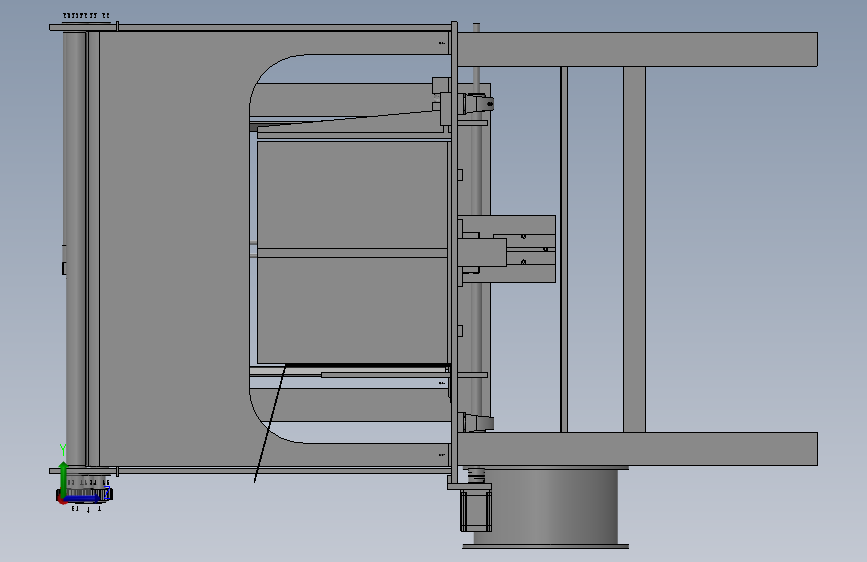
Task: Select the long vertical roller on the left edge
Action: click(x=75, y=249)
